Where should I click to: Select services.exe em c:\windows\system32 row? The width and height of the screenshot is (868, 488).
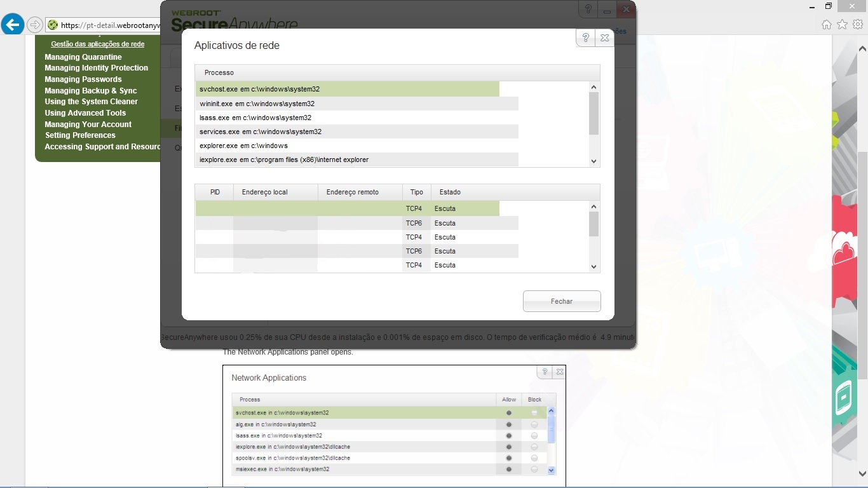(x=356, y=132)
